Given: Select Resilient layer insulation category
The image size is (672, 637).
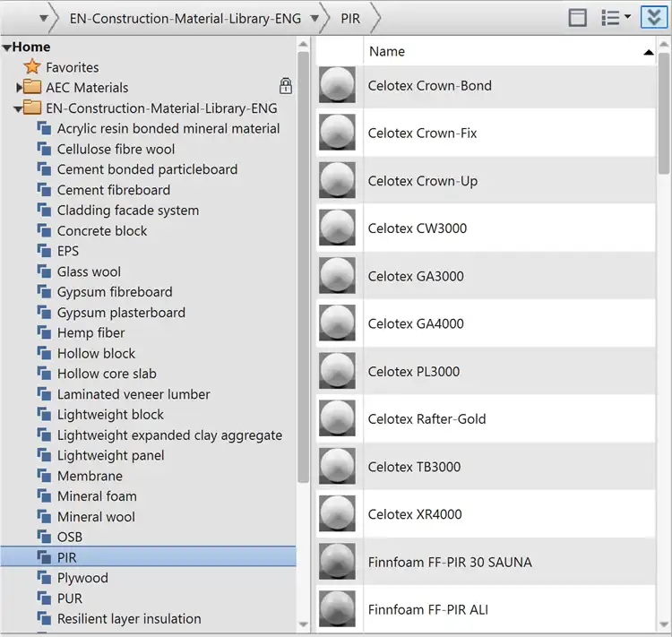Looking at the screenshot, I should point(129,618).
